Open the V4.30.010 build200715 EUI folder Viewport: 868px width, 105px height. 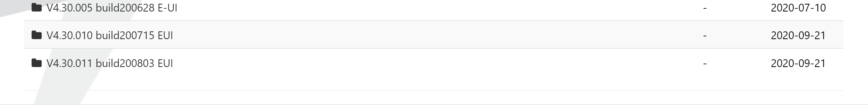point(110,35)
